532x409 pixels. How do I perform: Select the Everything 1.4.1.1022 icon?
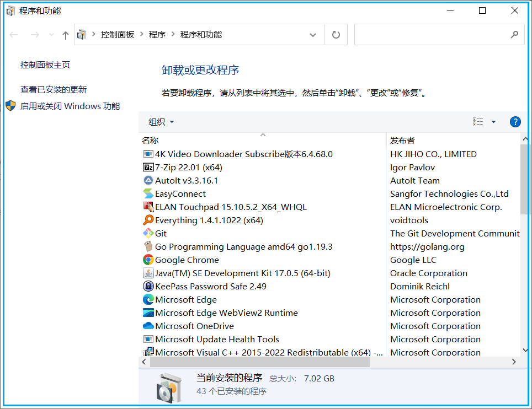coord(147,220)
